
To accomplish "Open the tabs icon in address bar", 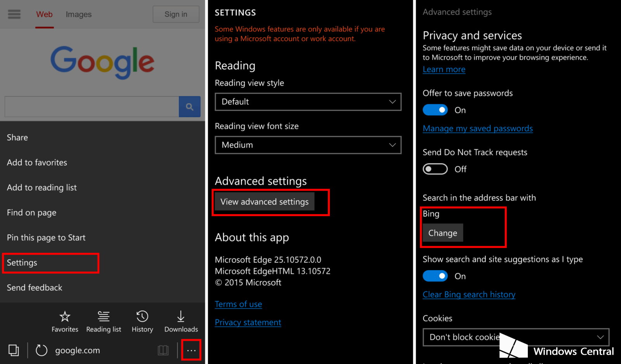I will 14,350.
